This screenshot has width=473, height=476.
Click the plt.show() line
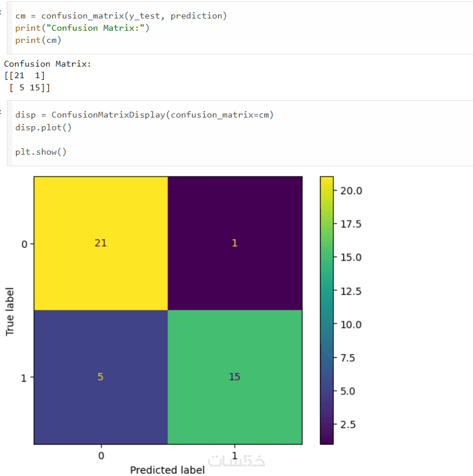click(41, 152)
